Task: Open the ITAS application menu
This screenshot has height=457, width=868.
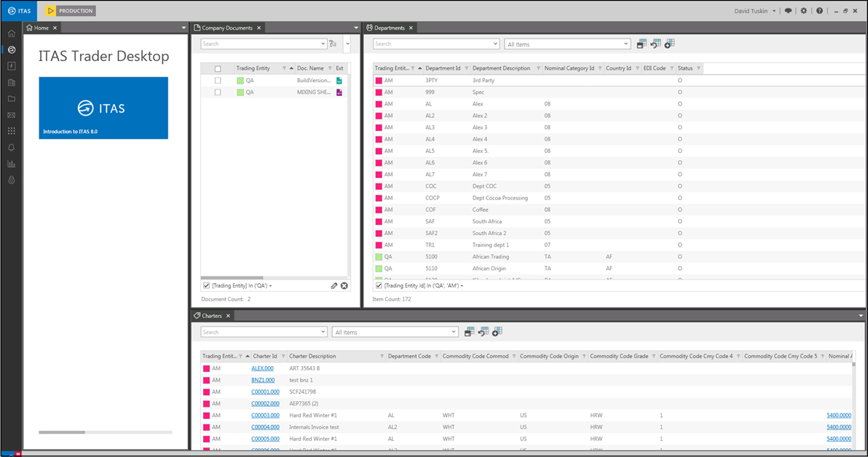Action: tap(20, 10)
